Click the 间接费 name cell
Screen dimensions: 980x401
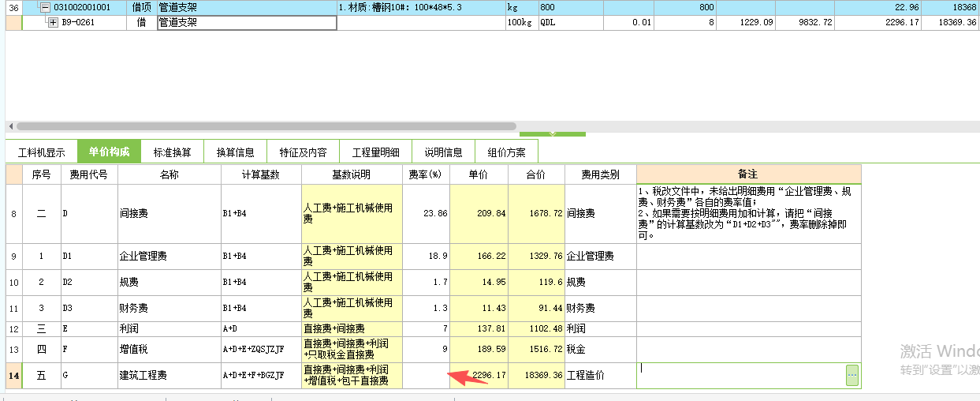(x=170, y=214)
